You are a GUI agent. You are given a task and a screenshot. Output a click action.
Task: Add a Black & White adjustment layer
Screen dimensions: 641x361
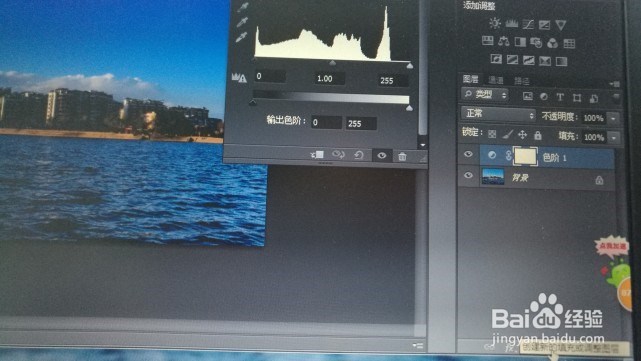[x=520, y=42]
